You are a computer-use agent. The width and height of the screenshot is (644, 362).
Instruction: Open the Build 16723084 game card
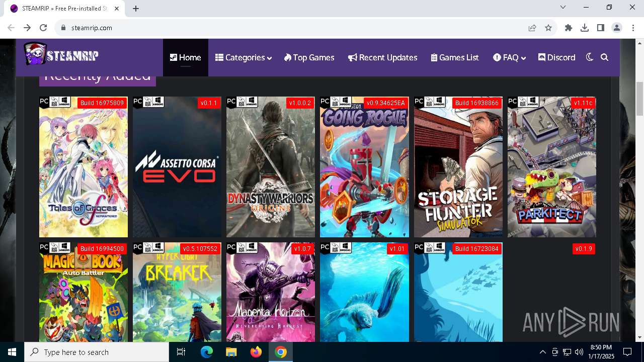[x=458, y=292]
